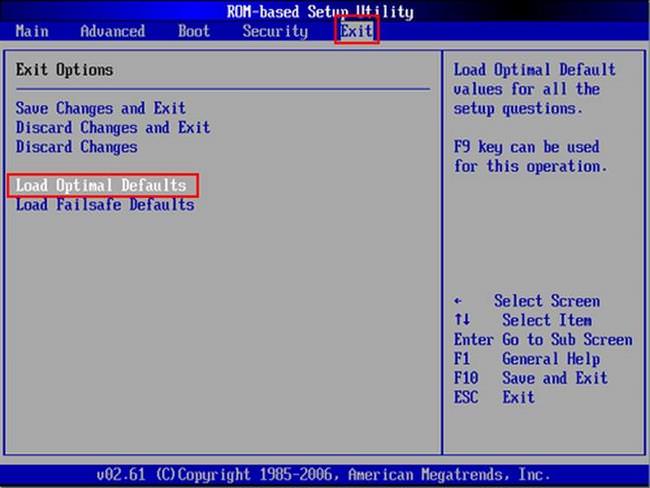The width and height of the screenshot is (650, 488).
Task: Click the Discard Changes option
Action: [77, 147]
